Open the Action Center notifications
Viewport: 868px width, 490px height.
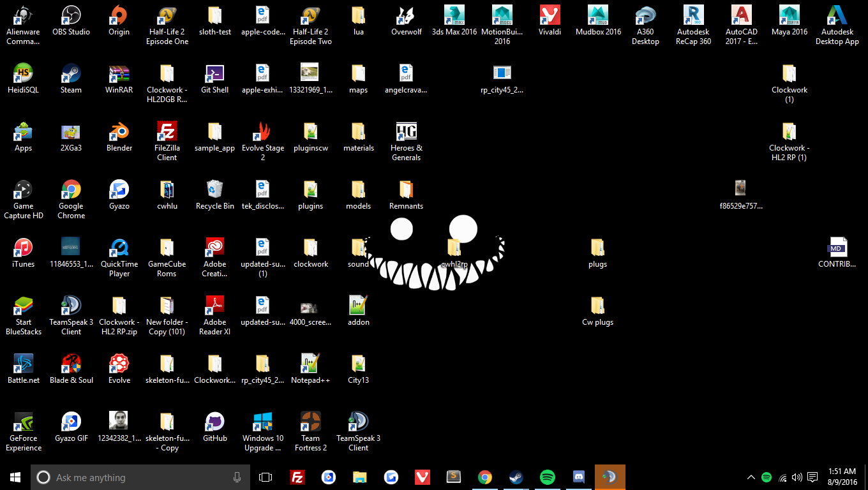(x=812, y=477)
